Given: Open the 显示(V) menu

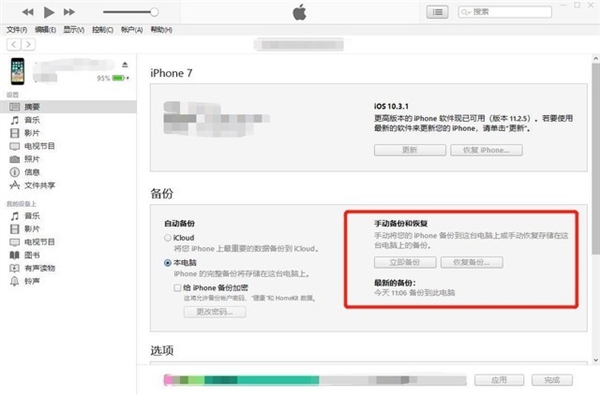Looking at the screenshot, I should click(74, 30).
